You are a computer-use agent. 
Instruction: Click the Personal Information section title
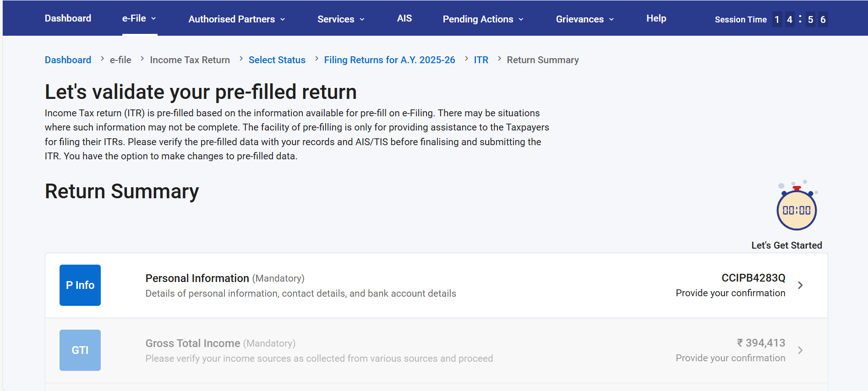point(197,278)
